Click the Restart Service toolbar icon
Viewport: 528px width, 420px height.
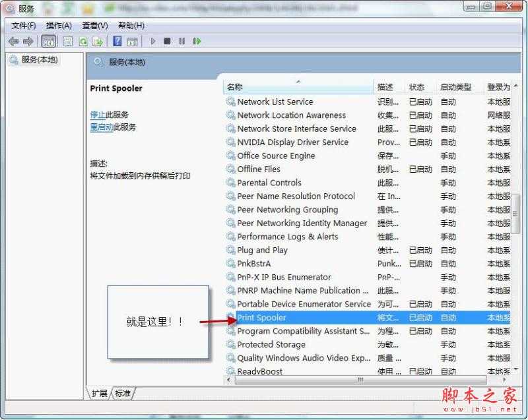click(196, 41)
